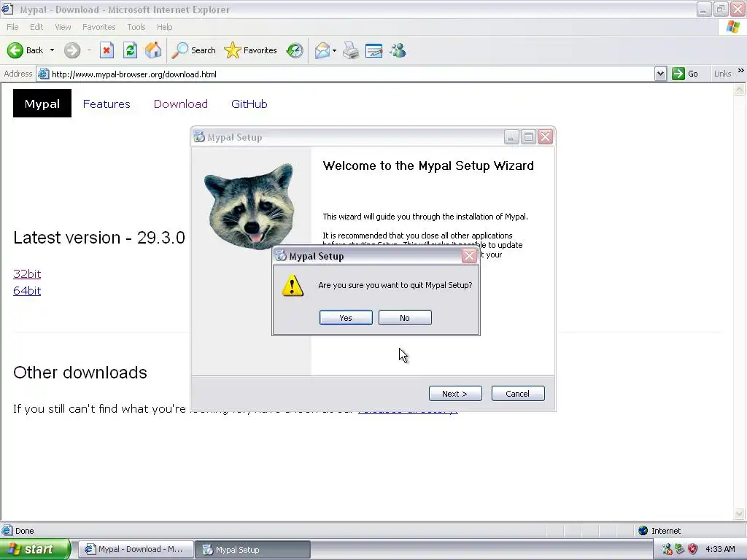The image size is (747, 560).
Task: Open the Favorites star pane
Action: click(x=251, y=50)
